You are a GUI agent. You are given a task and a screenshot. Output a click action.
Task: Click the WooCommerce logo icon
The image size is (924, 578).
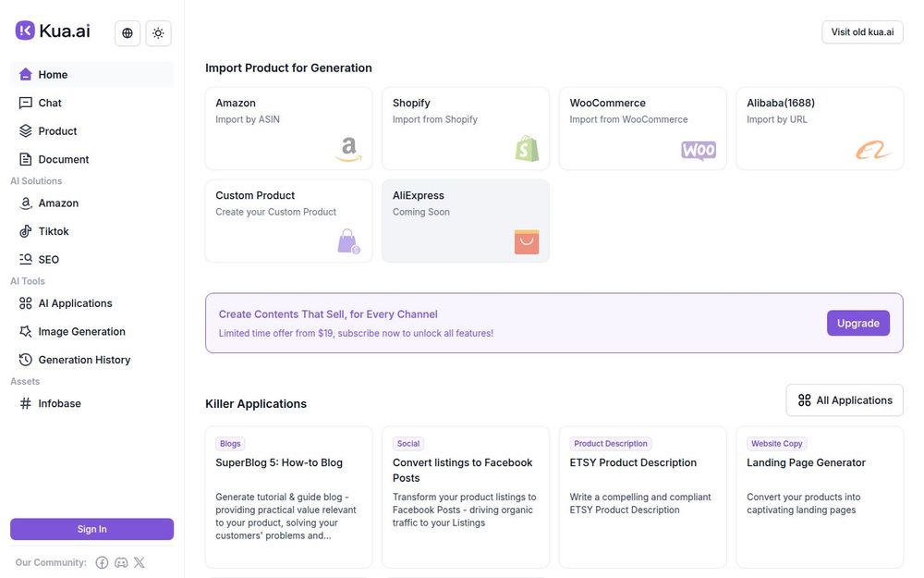(x=699, y=150)
